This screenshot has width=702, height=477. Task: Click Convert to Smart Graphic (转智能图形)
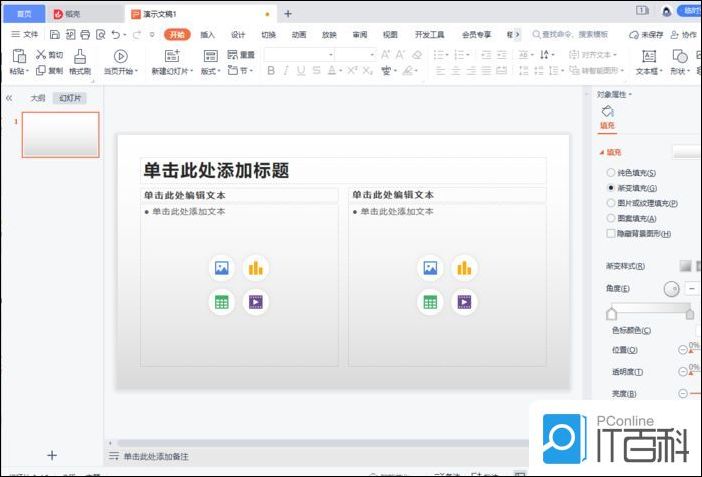coord(597,70)
